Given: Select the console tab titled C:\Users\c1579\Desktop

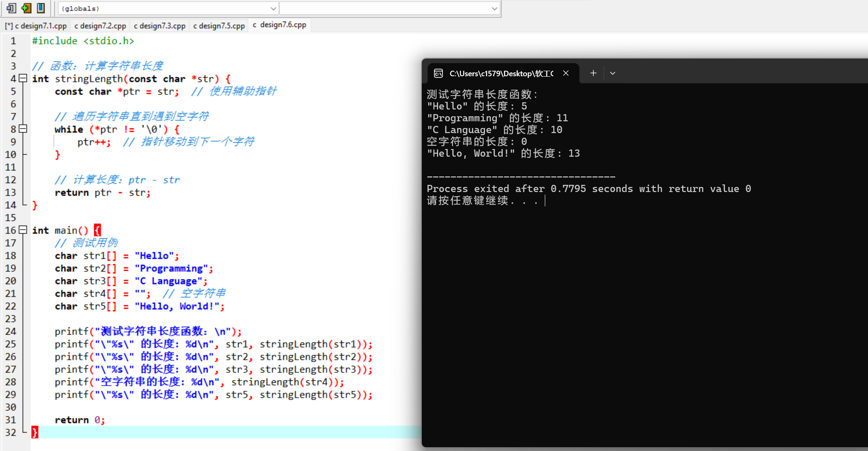Looking at the screenshot, I should point(503,73).
